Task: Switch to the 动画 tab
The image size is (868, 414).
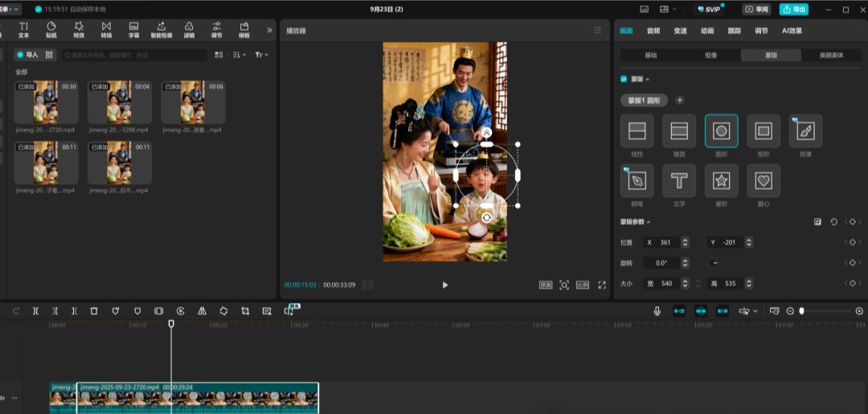Action: coord(707,31)
